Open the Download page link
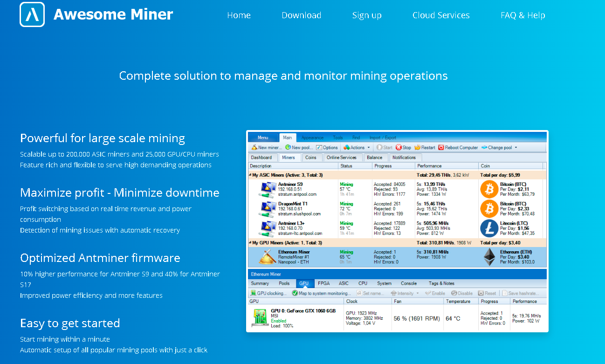This screenshot has height=364, width=605. click(302, 15)
